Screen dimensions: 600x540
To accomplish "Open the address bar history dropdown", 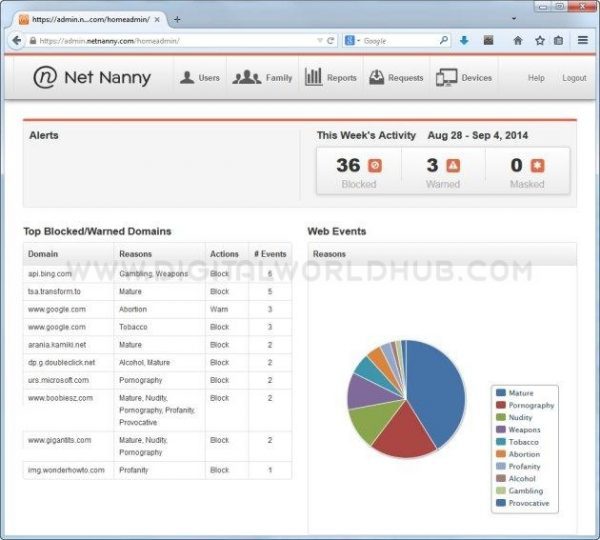I will [x=319, y=41].
